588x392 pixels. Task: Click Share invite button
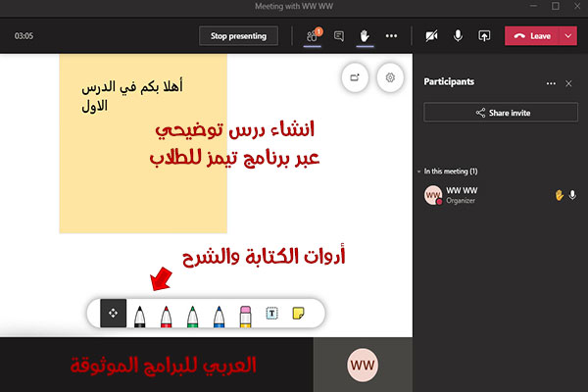tap(501, 113)
